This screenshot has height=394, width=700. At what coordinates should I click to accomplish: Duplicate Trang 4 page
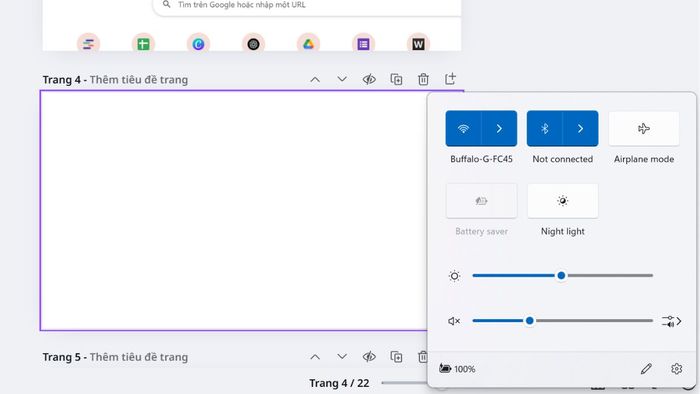396,79
